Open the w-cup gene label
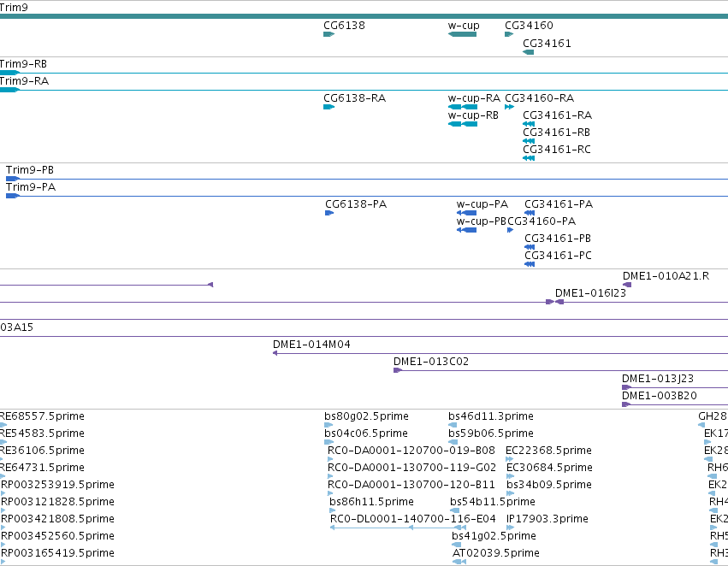 click(464, 26)
